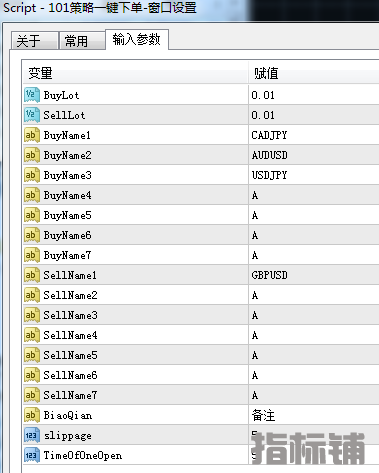Screen dimensions: 379x473
Task: Select the SellName6 value A
Action: 255,375
